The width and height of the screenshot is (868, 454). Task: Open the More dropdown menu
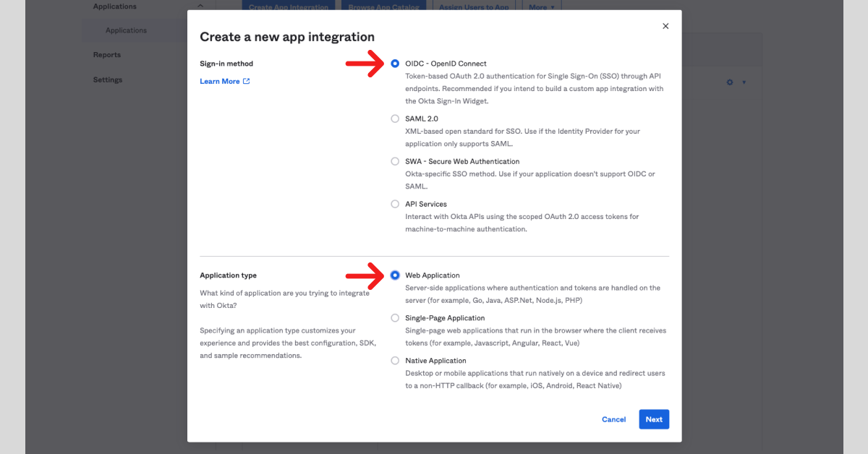tap(542, 6)
